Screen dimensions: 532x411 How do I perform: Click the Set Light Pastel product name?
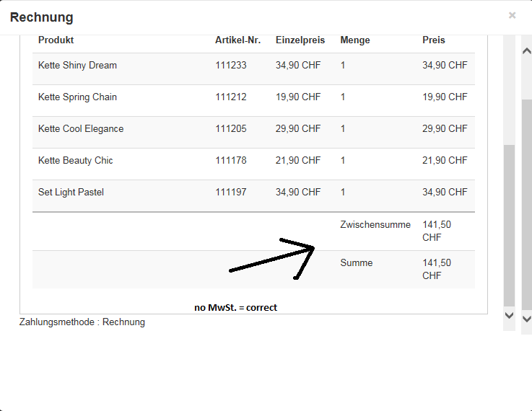pyautogui.click(x=71, y=193)
